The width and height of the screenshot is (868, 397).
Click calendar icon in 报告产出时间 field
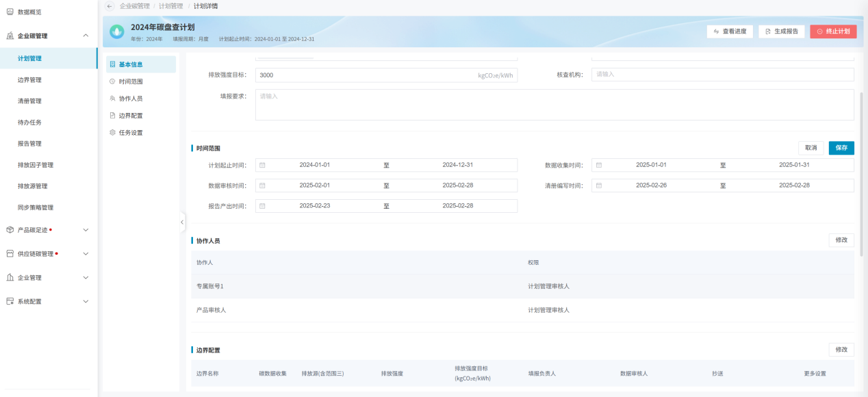coord(262,206)
